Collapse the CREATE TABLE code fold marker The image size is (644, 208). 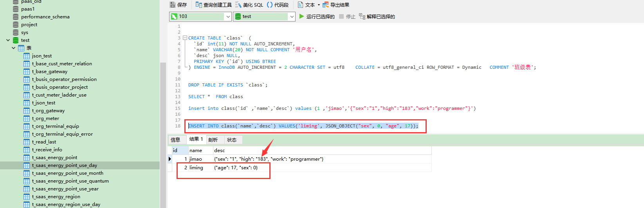[x=185, y=38]
